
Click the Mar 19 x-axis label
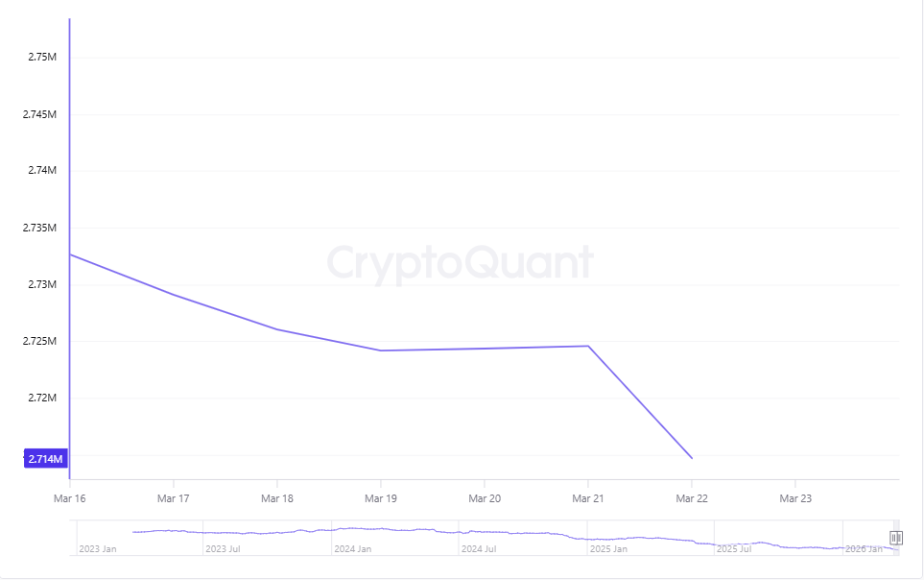(x=380, y=498)
